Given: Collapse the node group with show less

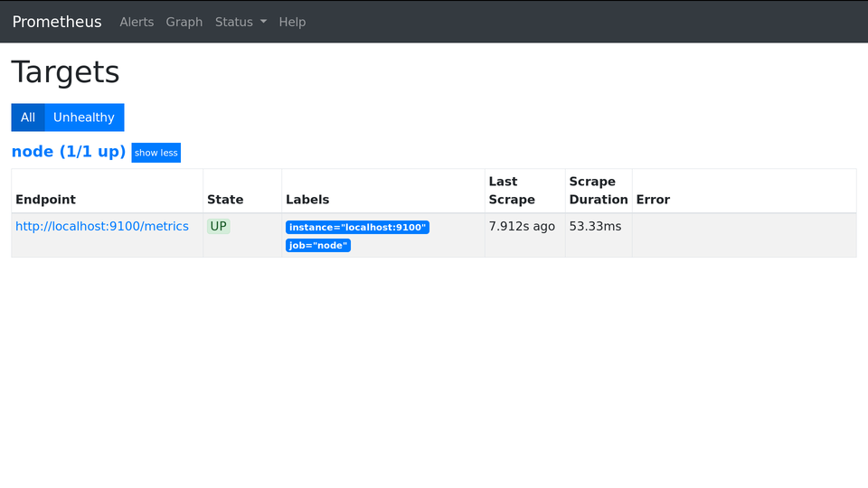Looking at the screenshot, I should click(156, 153).
